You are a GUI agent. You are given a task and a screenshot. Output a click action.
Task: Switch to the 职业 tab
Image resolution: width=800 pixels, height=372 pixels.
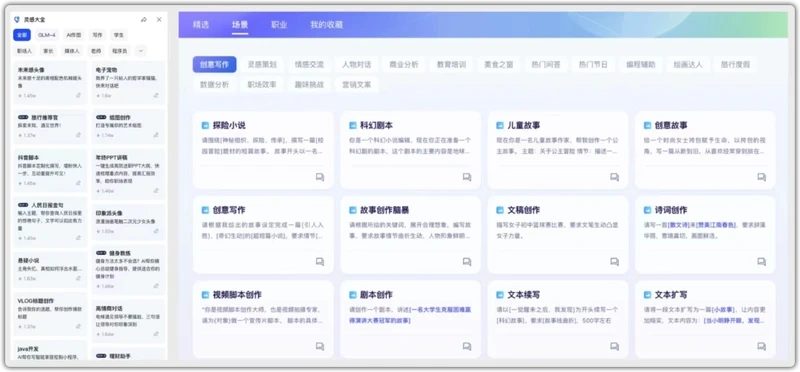[x=279, y=24]
